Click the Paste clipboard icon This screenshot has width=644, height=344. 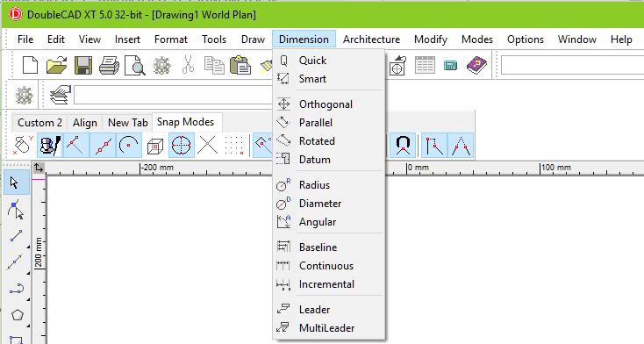pos(240,65)
